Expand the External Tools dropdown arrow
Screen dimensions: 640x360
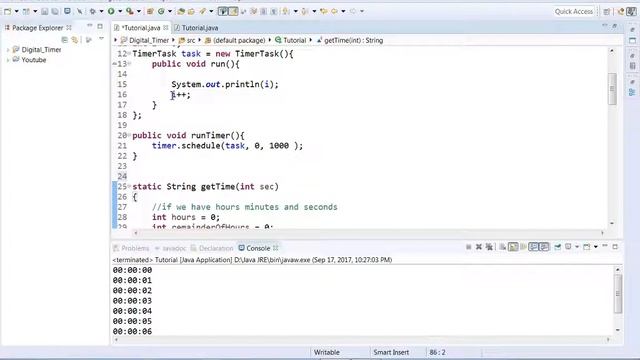(139, 11)
